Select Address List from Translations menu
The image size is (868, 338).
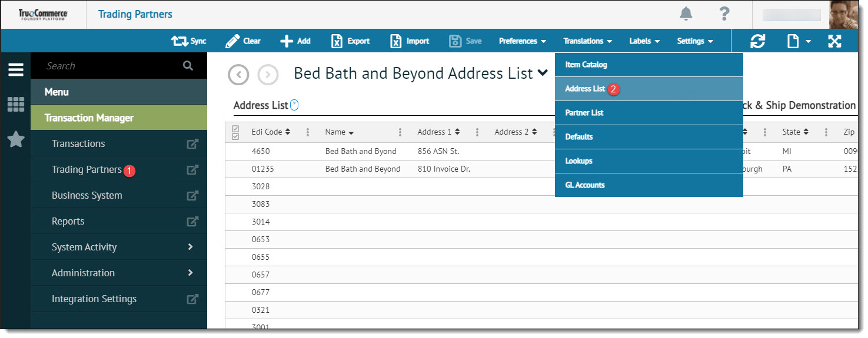pyautogui.click(x=649, y=89)
